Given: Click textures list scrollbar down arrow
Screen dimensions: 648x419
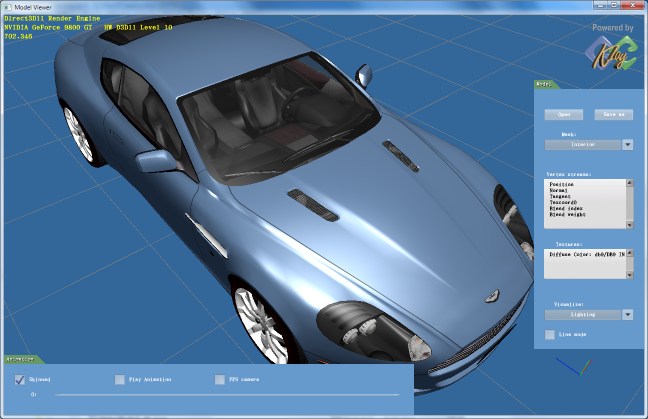Looking at the screenshot, I should point(630,275).
